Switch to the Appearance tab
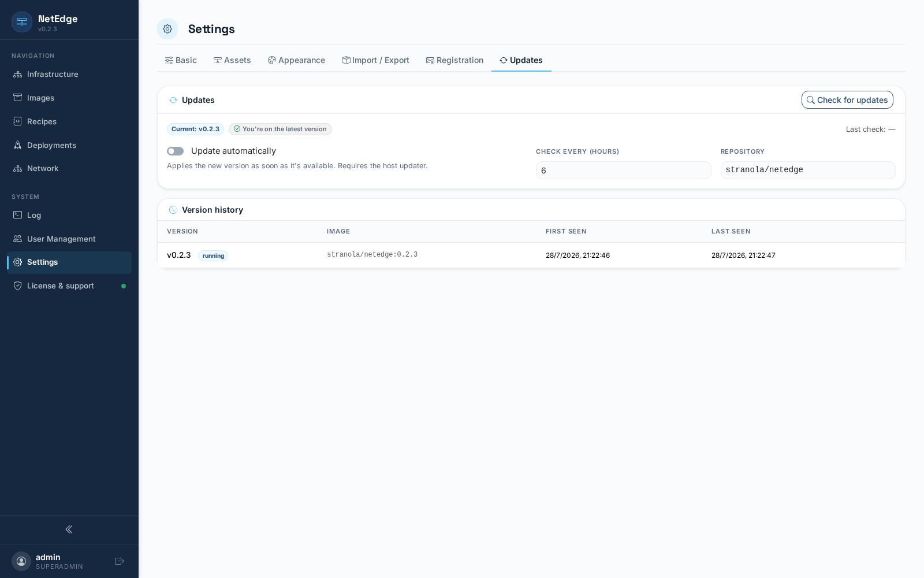Image resolution: width=924 pixels, height=578 pixels. (296, 60)
